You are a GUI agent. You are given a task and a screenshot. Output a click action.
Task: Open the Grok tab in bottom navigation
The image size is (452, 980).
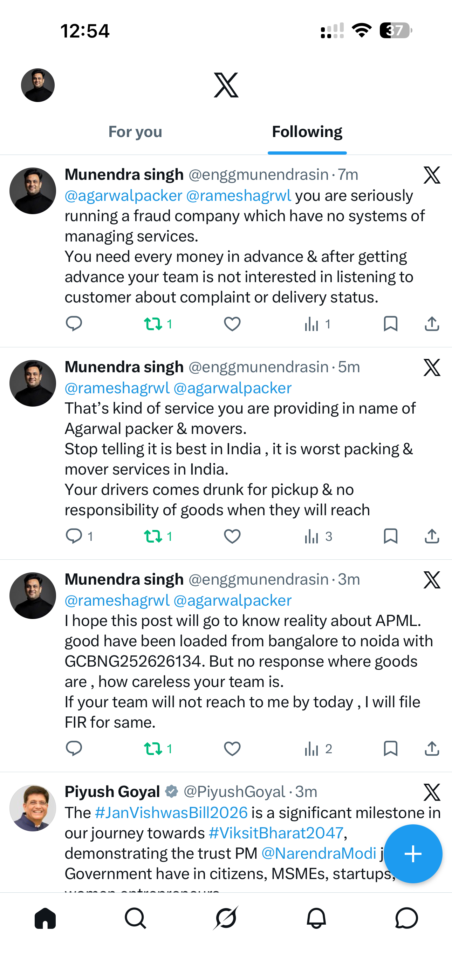coord(226,918)
